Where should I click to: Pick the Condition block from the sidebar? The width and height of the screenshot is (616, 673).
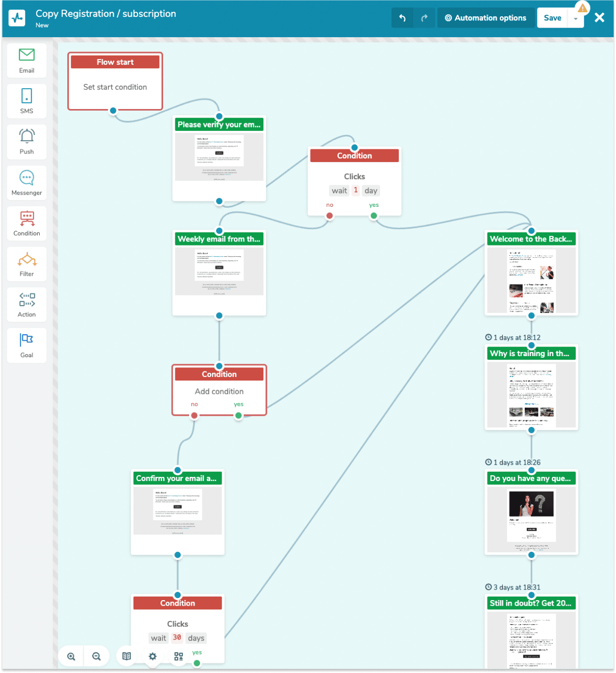pos(26,223)
